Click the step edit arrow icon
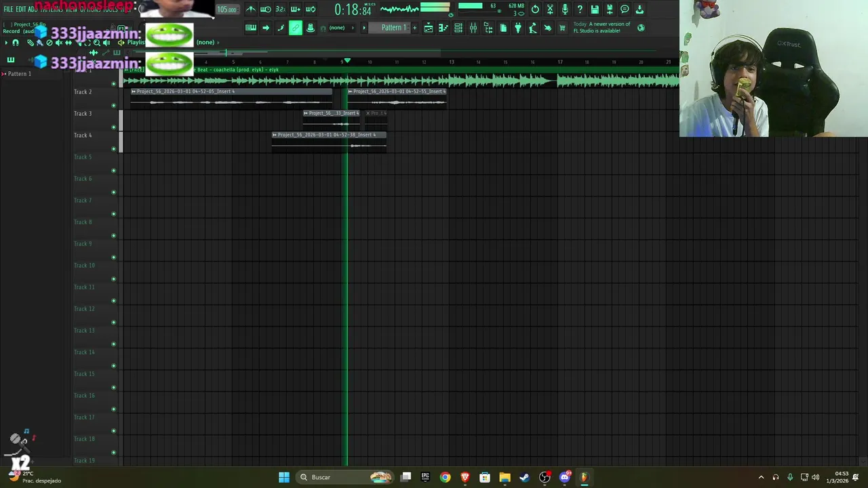This screenshot has height=488, width=868. (266, 28)
